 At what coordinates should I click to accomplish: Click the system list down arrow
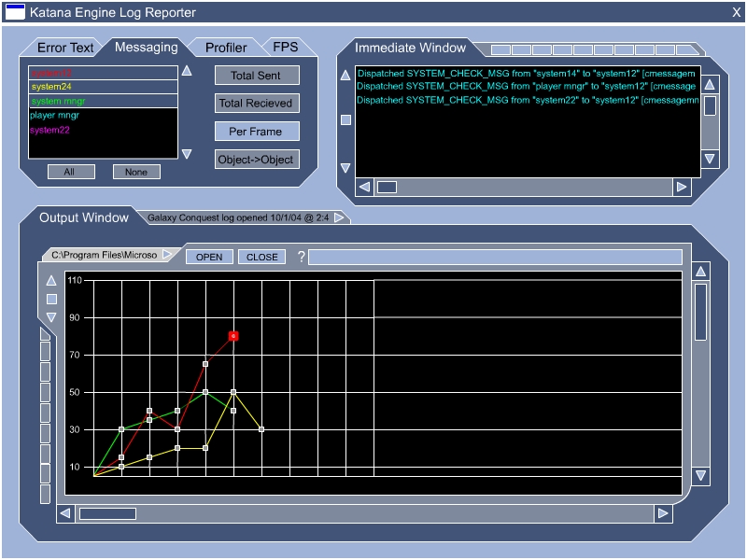click(187, 154)
